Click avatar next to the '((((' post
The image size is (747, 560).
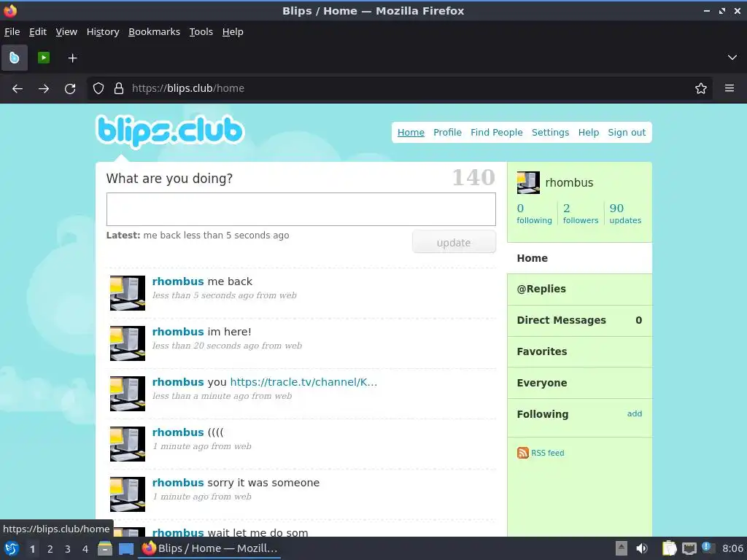[128, 444]
